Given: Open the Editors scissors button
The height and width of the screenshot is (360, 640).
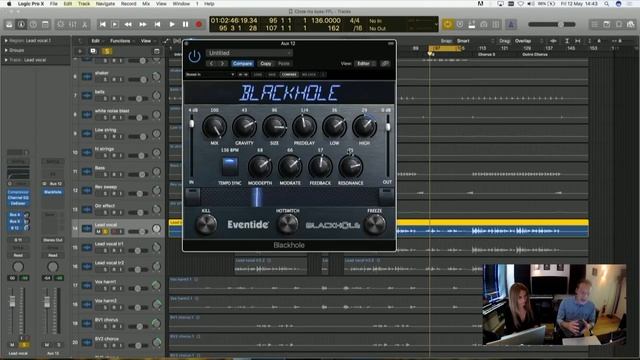Looking at the screenshot, I should point(84,25).
